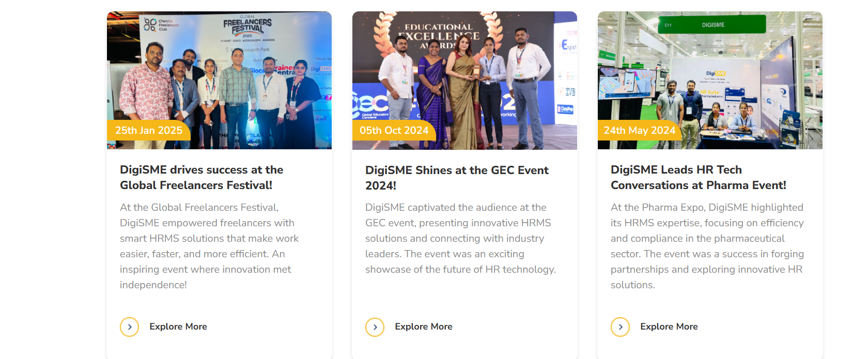
Task: Open the Global Freelancers Festival article
Action: 202,177
